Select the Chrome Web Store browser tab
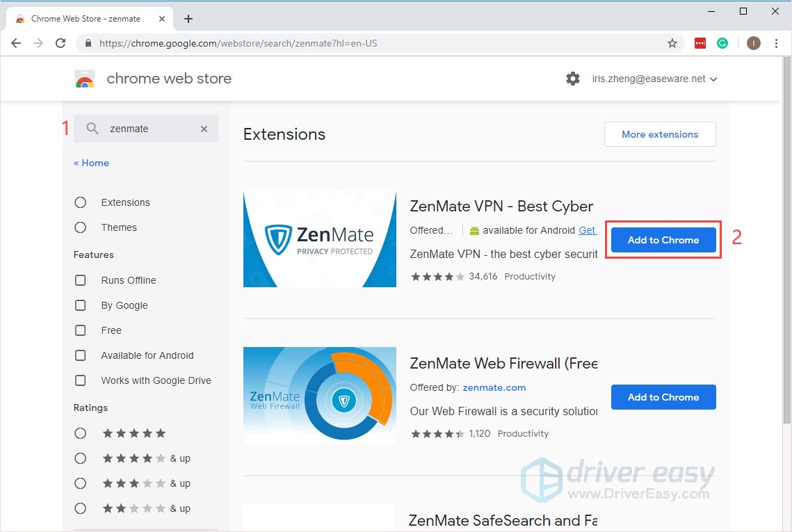 point(83,18)
